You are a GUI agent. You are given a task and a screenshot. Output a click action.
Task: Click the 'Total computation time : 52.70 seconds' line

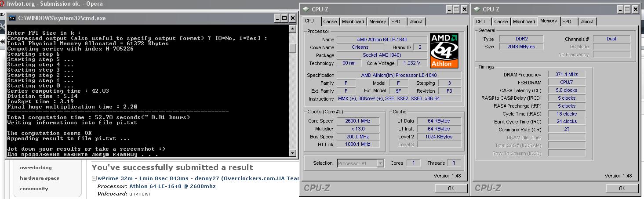(98, 117)
